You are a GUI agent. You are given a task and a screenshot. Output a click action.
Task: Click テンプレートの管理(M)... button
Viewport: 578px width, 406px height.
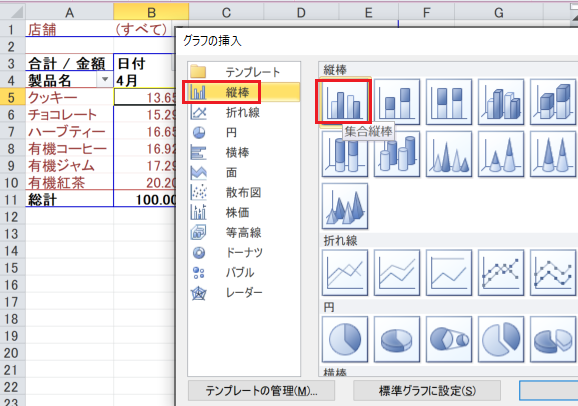(261, 391)
